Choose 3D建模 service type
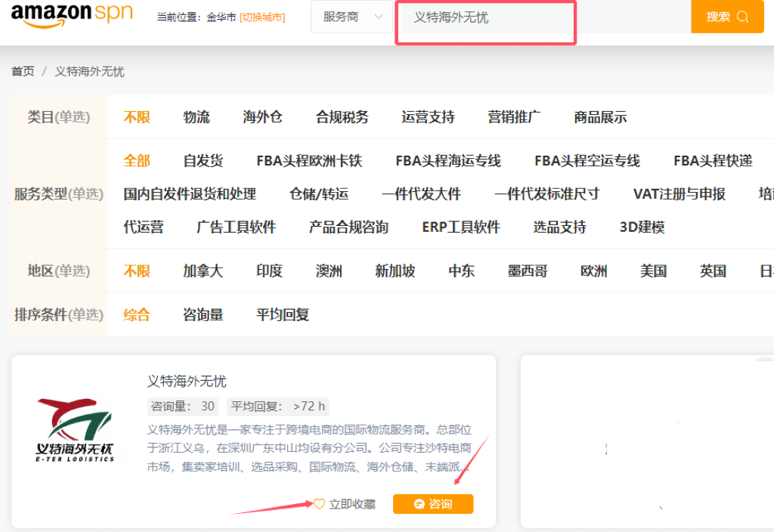Screen dimensions: 774x532 pyautogui.click(x=642, y=227)
